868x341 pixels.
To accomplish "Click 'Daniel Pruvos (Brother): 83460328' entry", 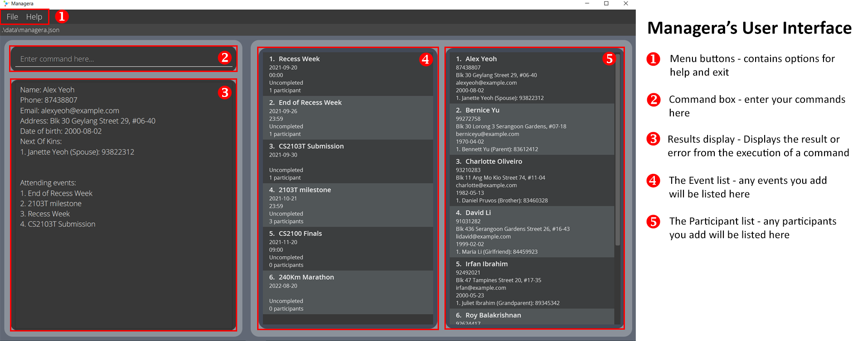I will click(502, 200).
